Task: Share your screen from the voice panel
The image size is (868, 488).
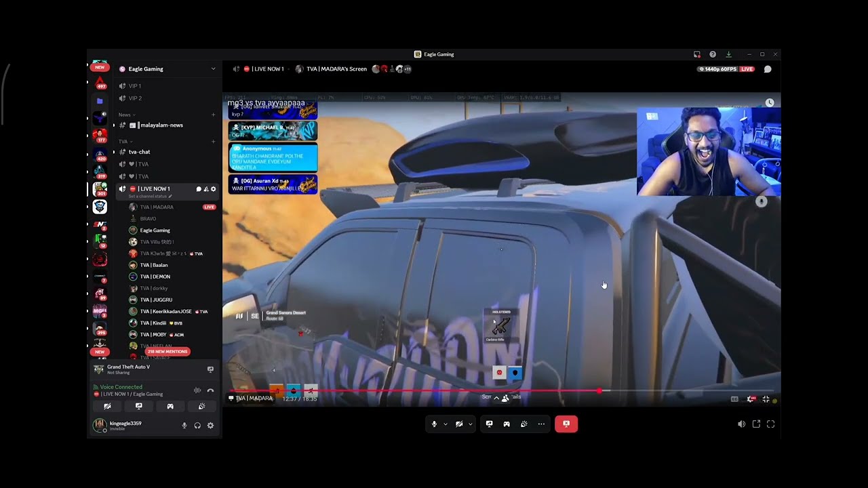Action: coord(139,407)
